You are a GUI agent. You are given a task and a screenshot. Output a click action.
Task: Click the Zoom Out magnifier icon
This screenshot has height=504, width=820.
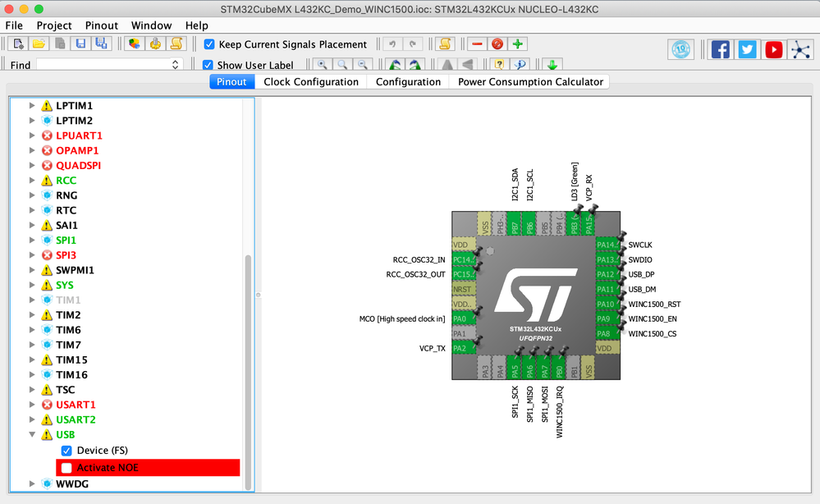(363, 64)
